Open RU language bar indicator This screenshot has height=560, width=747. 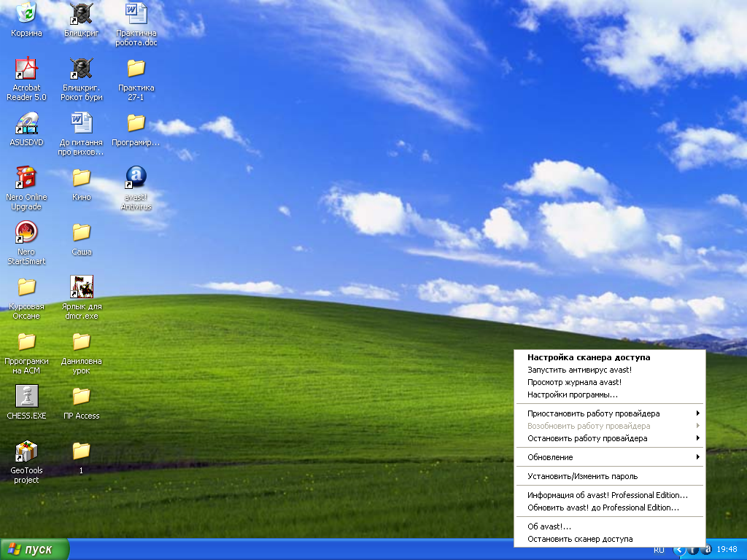pos(659,550)
